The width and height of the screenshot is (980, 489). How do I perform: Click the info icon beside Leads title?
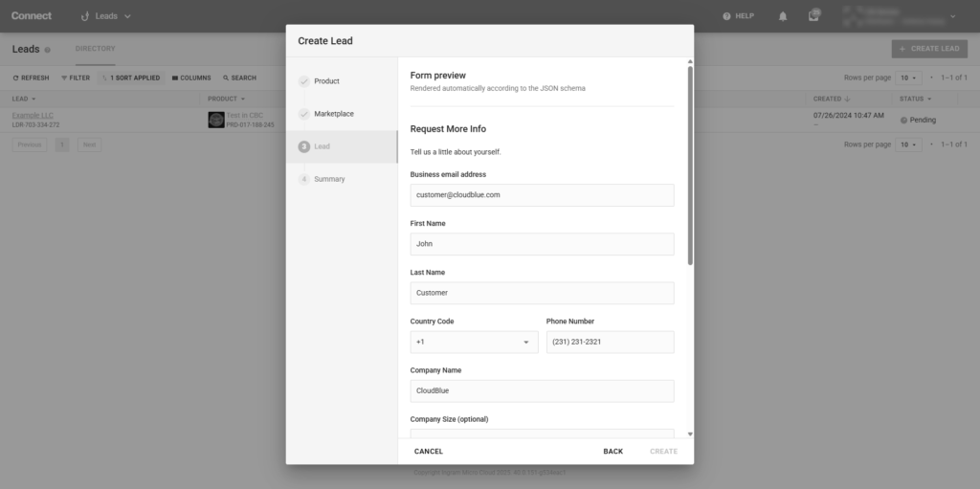(48, 49)
